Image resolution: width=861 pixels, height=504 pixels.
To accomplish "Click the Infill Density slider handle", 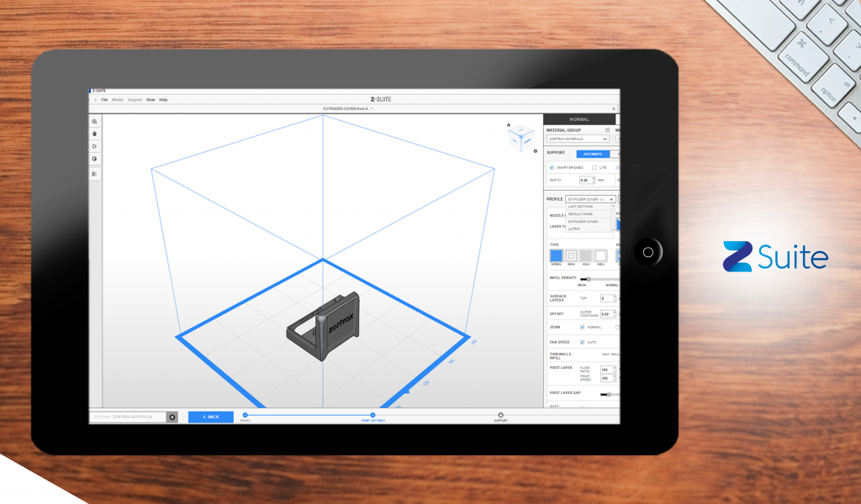I will [x=589, y=279].
